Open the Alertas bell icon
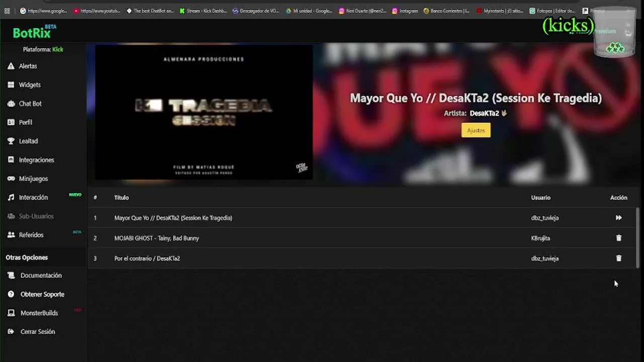 tap(11, 66)
